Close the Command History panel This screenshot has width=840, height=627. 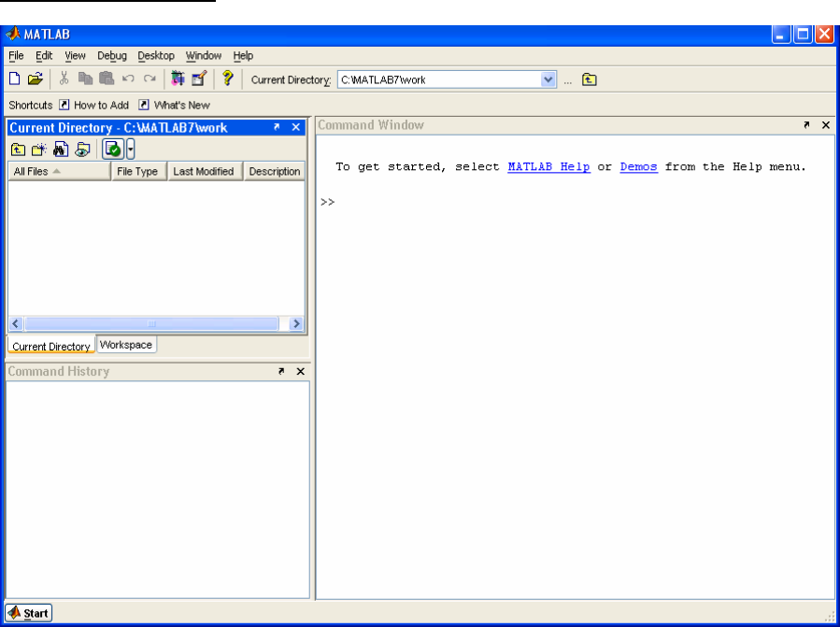[x=301, y=371]
